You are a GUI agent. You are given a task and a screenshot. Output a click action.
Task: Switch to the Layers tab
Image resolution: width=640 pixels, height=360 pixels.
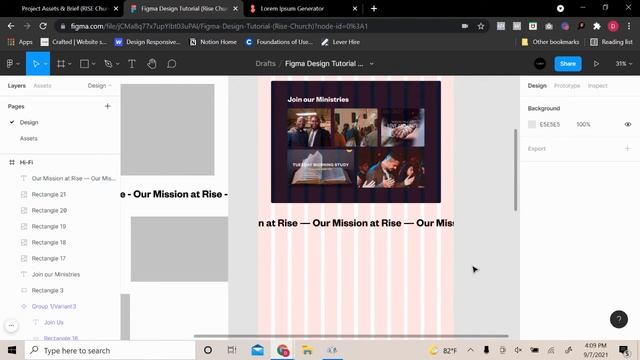coord(17,86)
